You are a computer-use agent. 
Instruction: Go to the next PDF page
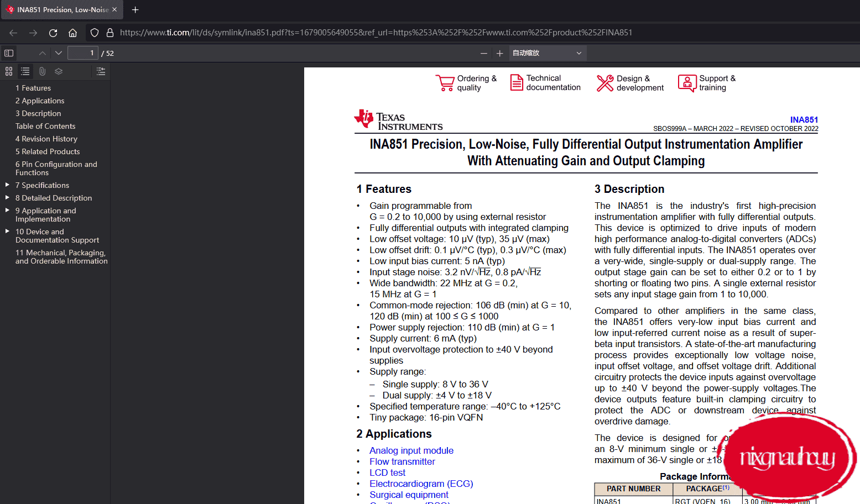tap(58, 53)
